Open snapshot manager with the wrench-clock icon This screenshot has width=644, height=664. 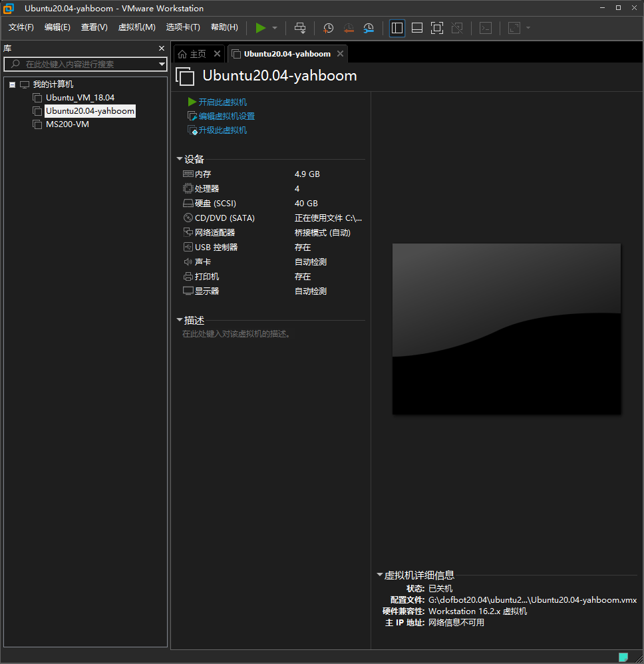369,28
